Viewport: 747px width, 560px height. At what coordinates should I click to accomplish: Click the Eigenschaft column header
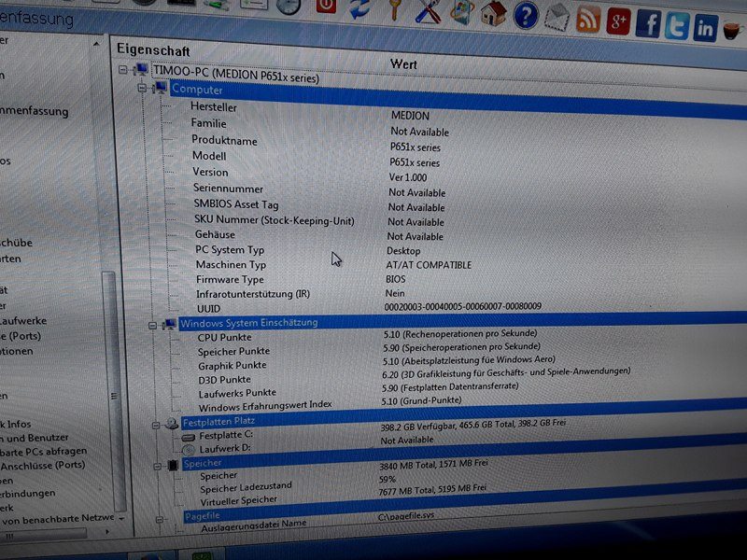153,49
